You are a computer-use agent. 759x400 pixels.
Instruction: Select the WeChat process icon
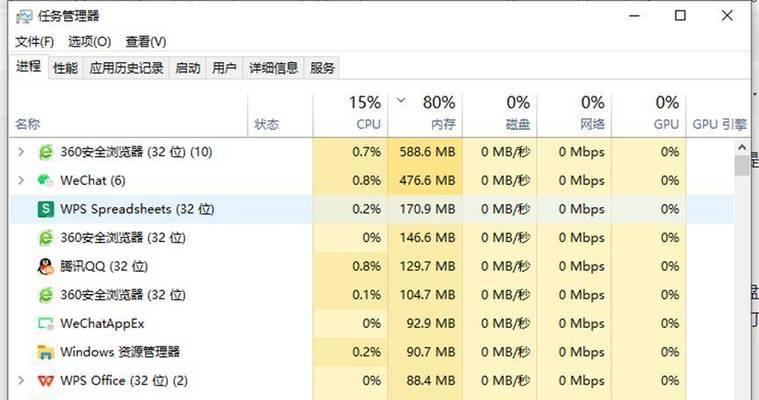pyautogui.click(x=45, y=181)
